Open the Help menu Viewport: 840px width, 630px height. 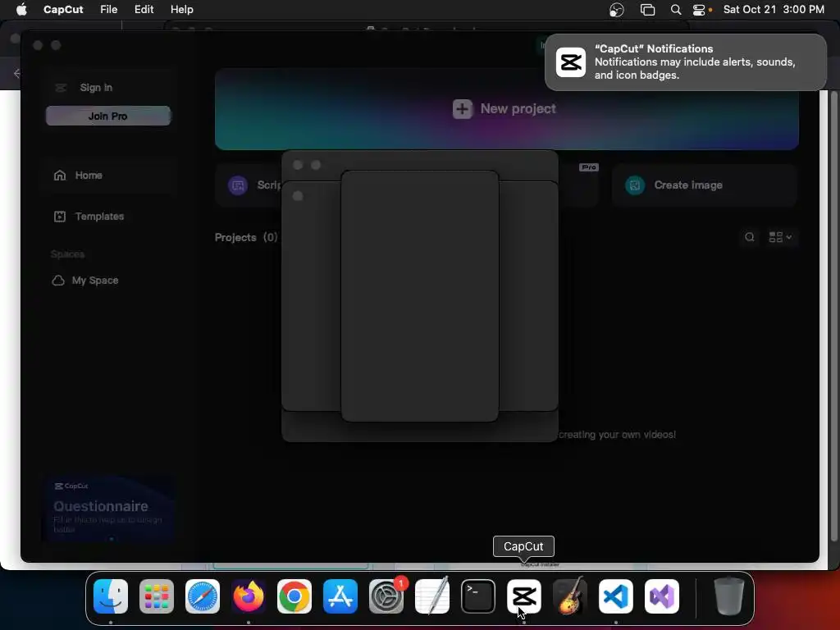click(181, 10)
